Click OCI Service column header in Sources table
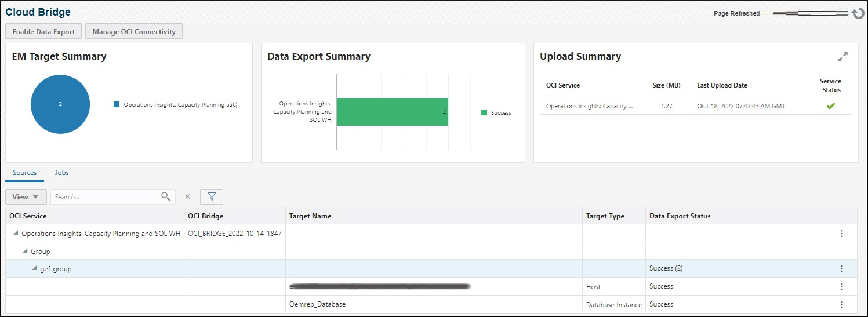868x317 pixels. coord(95,216)
